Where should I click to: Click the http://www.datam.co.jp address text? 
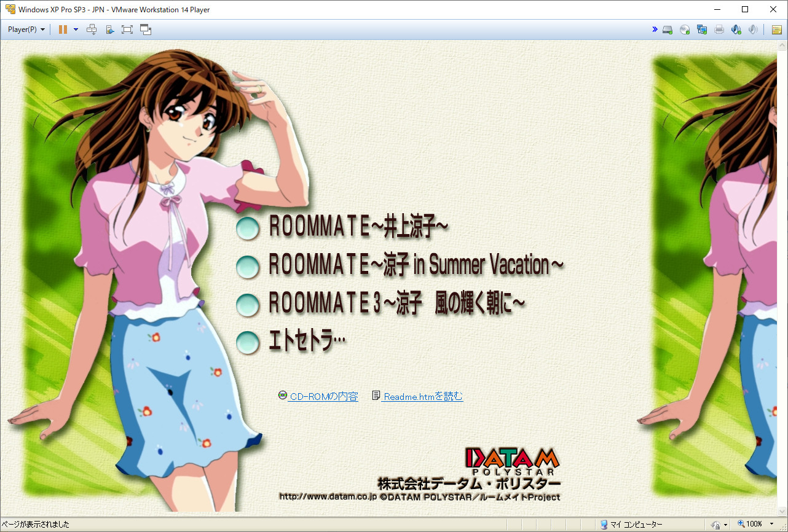328,496
